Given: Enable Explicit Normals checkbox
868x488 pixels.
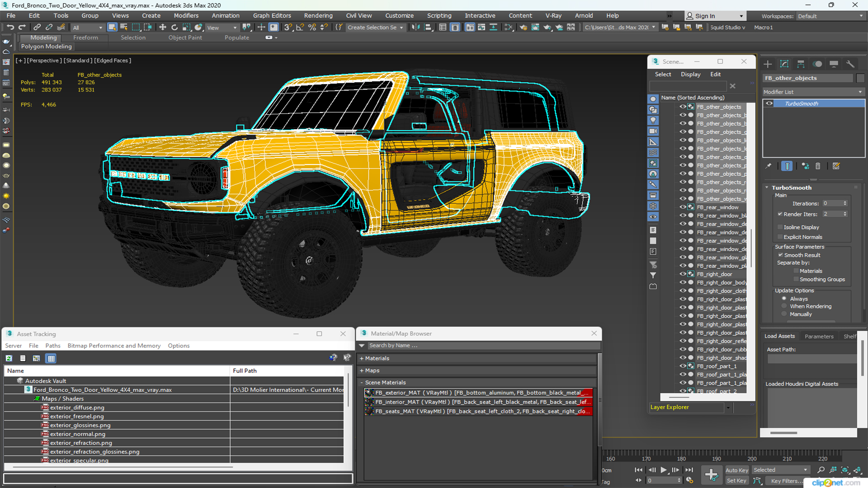Looking at the screenshot, I should click(780, 237).
